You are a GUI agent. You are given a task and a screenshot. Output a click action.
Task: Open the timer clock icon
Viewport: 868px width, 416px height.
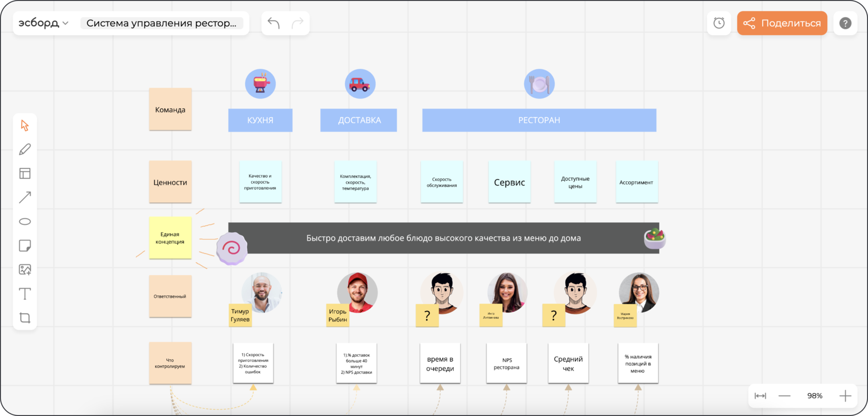coord(719,23)
